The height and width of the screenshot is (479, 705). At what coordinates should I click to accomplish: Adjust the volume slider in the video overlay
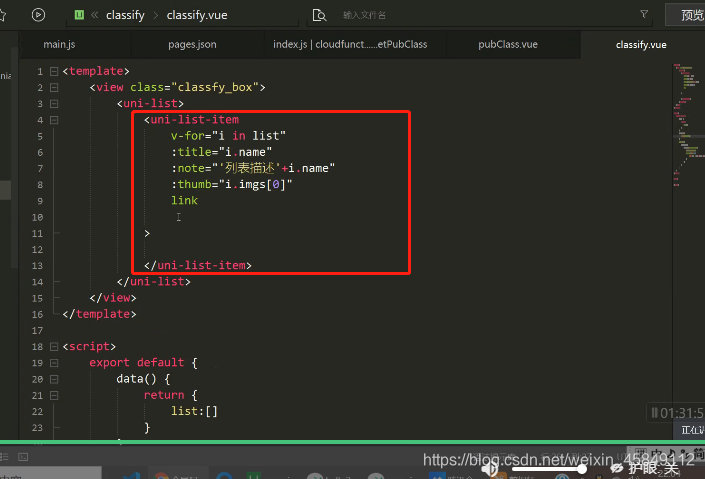548,469
